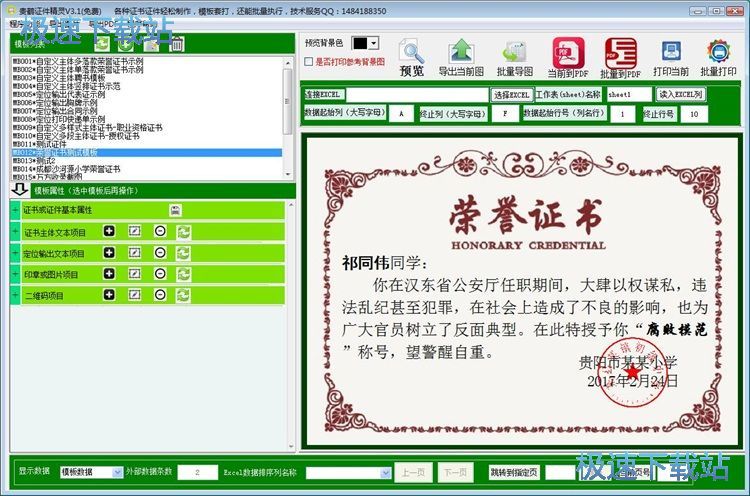The width and height of the screenshot is (750, 496).
Task: Click the certificate preview image
Action: click(x=522, y=291)
